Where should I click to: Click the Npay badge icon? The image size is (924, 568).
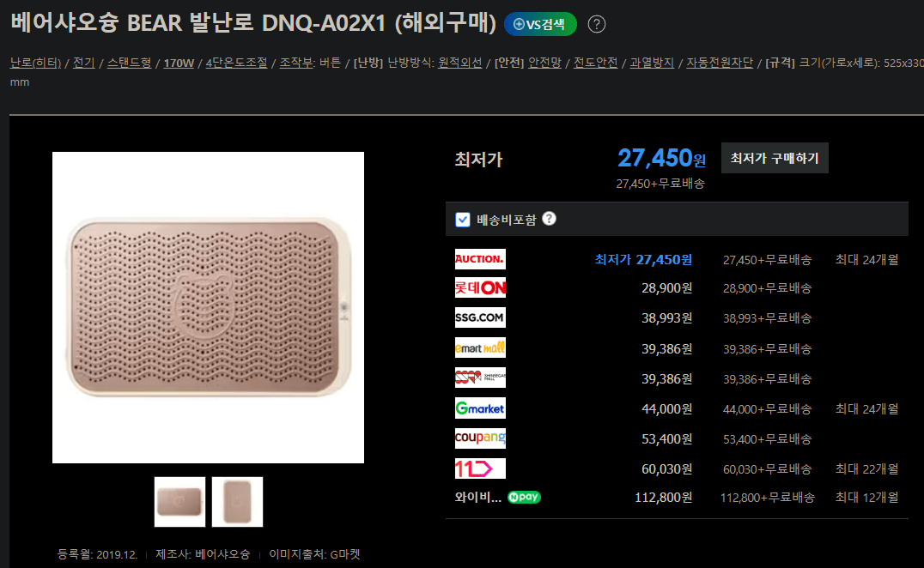(x=524, y=498)
